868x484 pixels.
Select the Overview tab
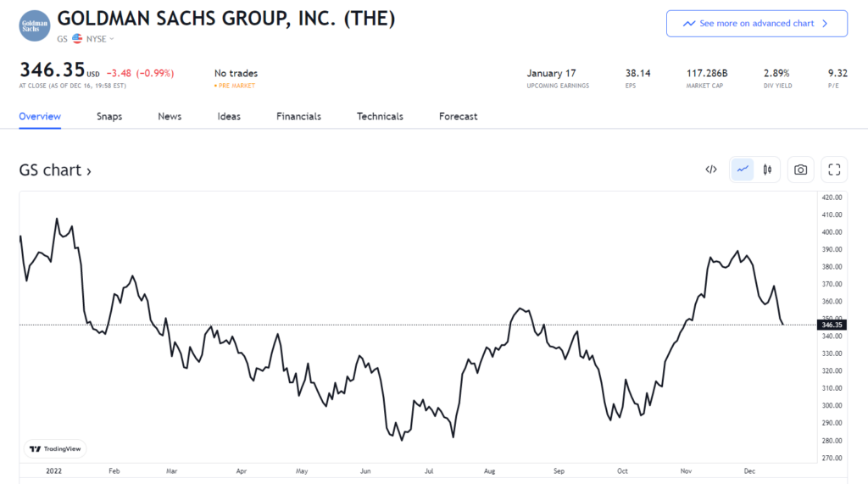click(40, 116)
